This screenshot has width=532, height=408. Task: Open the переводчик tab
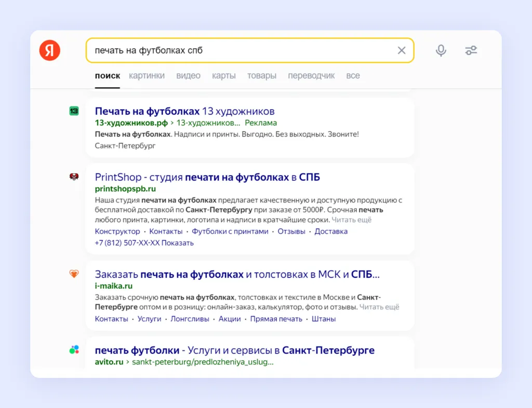(311, 76)
